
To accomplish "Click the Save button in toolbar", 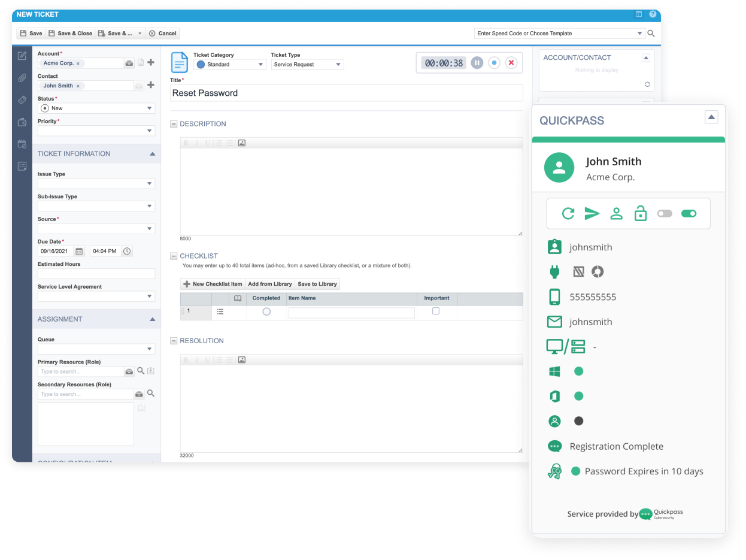I will tap(31, 34).
